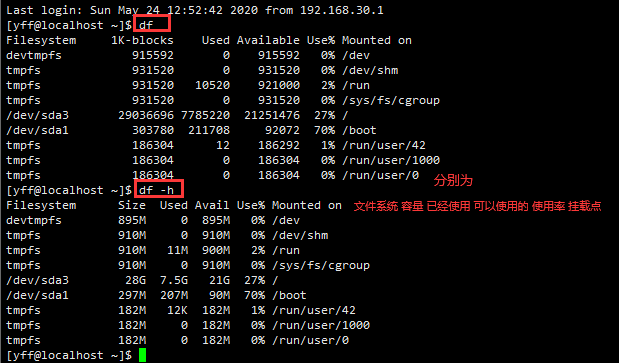Image resolution: width=619 pixels, height=363 pixels.
Task: Click the Used value 11M
Action: tap(177, 250)
